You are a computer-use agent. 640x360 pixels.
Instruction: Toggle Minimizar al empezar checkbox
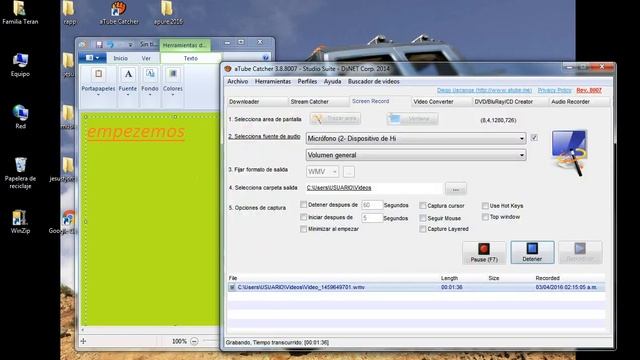303,229
